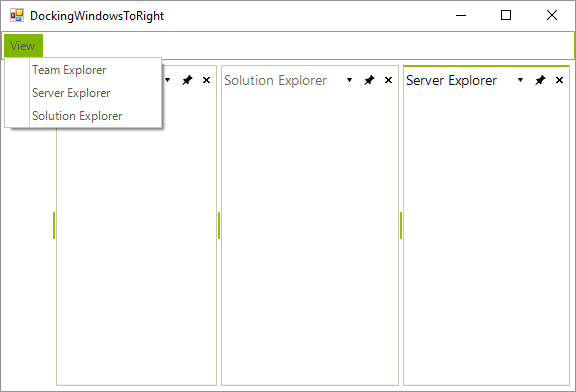Close the Server Explorer panel
Viewport: 576px width, 392px height.
coord(559,80)
